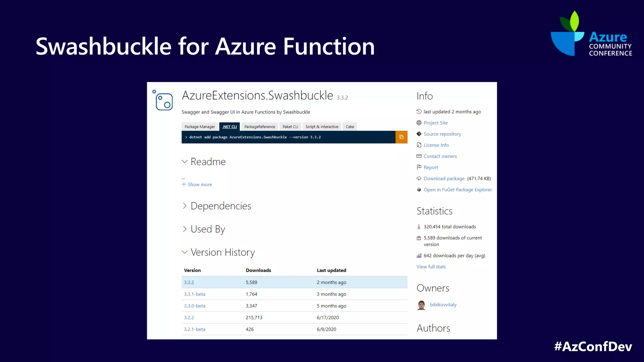Click the Version column header
The image size is (644, 362).
coord(192,270)
